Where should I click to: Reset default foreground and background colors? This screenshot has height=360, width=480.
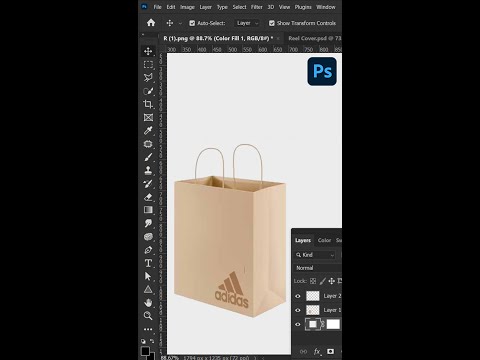click(x=143, y=341)
